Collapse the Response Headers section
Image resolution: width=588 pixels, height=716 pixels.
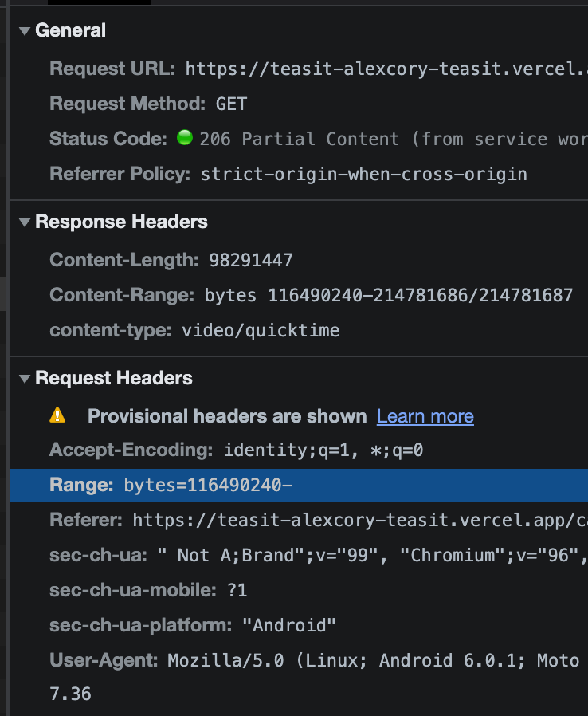click(x=24, y=222)
